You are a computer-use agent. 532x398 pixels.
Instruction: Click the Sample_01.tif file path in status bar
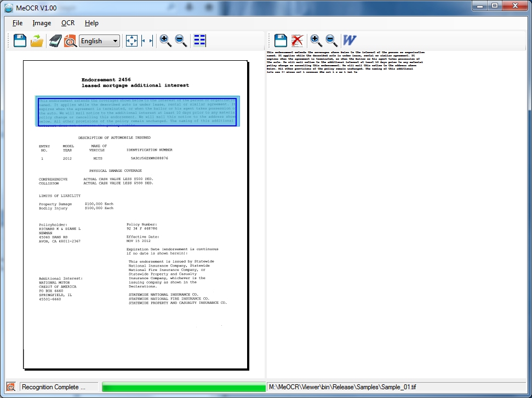pos(342,387)
